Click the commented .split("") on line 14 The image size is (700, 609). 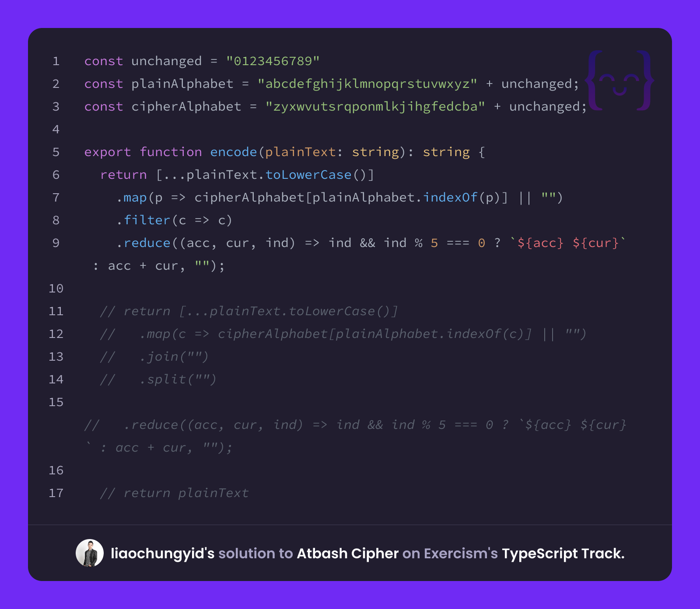[x=178, y=379]
